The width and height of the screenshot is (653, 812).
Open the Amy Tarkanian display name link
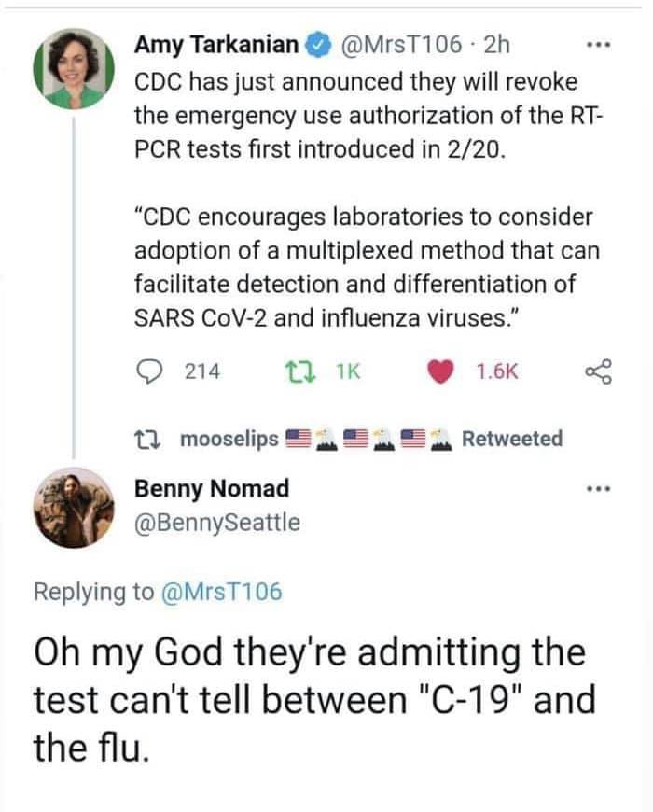216,44
